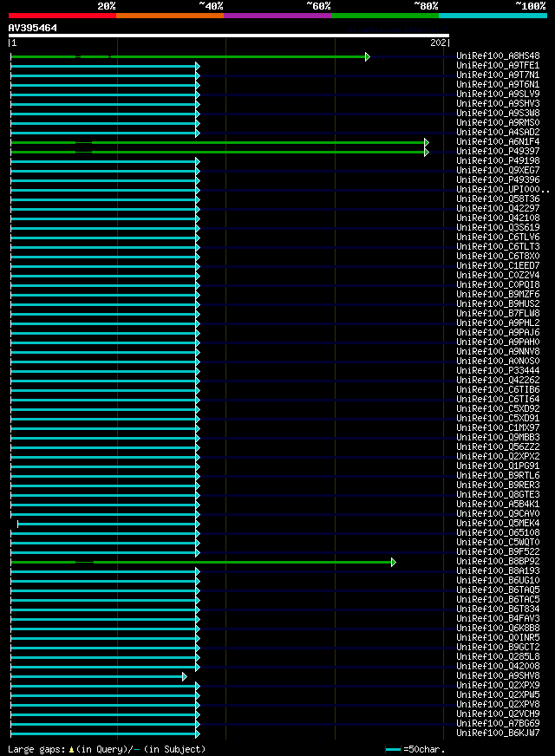Image resolution: width=555 pixels, height=756 pixels.
Task: Click the UniRef100_C1EED7 hit name
Action: (498, 265)
